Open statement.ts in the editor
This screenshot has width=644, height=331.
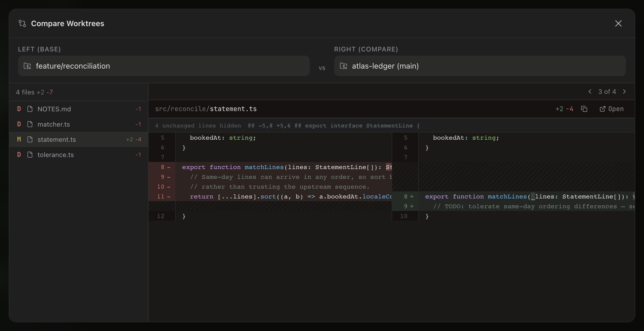tap(612, 109)
